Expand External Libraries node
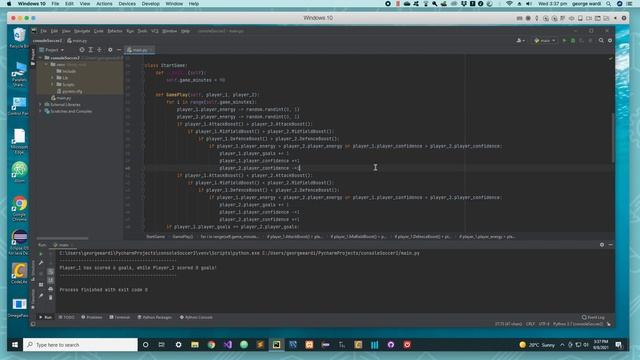The image size is (640, 360). [x=41, y=104]
